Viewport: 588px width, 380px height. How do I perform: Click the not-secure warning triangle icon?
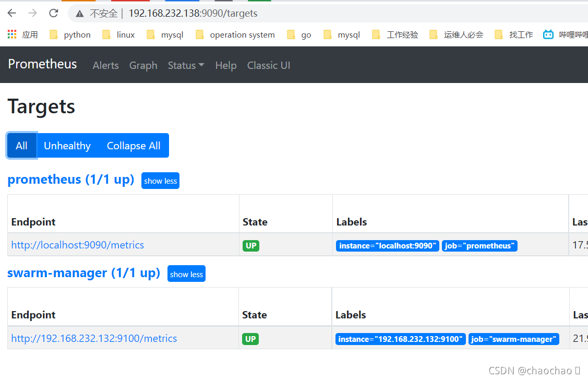tap(79, 14)
